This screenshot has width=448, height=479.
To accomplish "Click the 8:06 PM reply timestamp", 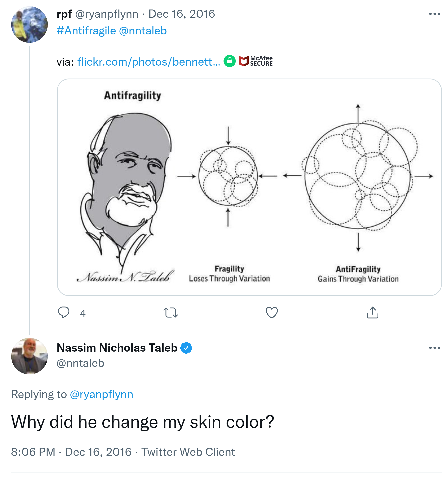I will click(33, 452).
